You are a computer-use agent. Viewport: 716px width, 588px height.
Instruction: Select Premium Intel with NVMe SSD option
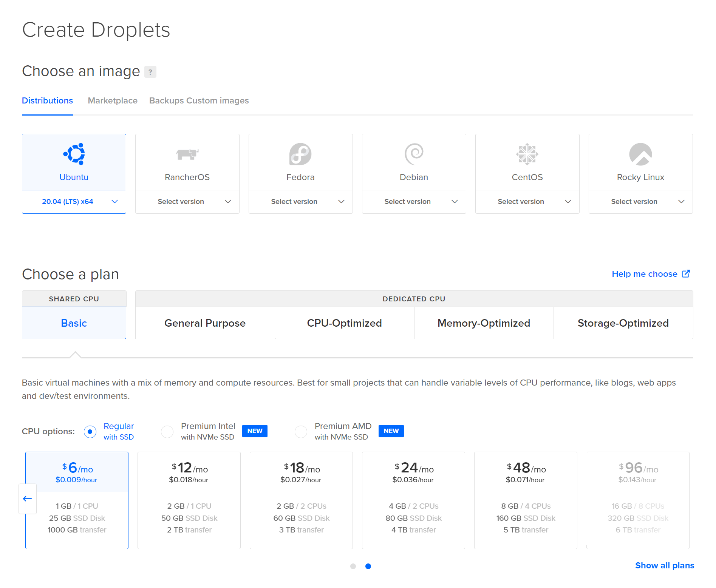point(167,431)
